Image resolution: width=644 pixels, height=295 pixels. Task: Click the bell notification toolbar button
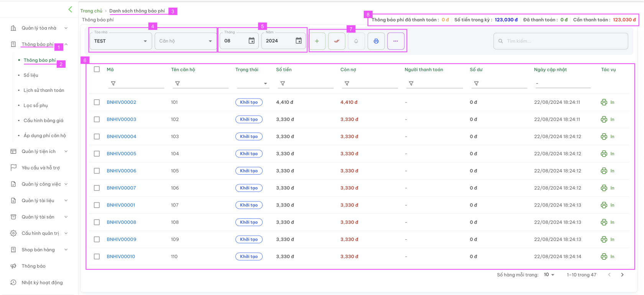(356, 41)
